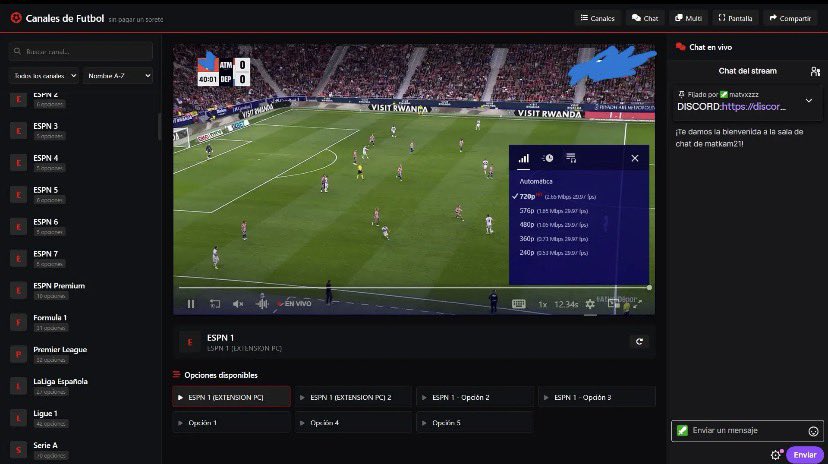Image resolution: width=828 pixels, height=464 pixels.
Task: Click the 12.34s latency indicator
Action: (x=566, y=305)
